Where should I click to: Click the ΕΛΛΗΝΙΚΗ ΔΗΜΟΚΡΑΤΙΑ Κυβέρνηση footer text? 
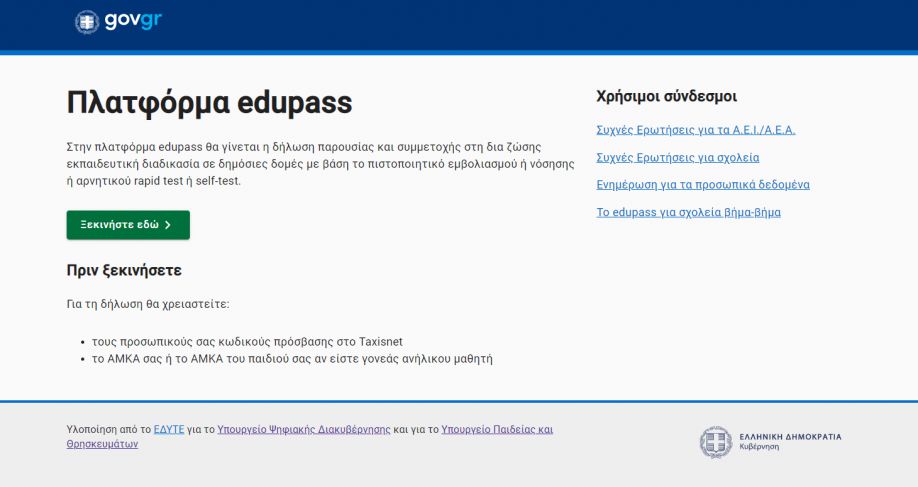click(x=790, y=441)
